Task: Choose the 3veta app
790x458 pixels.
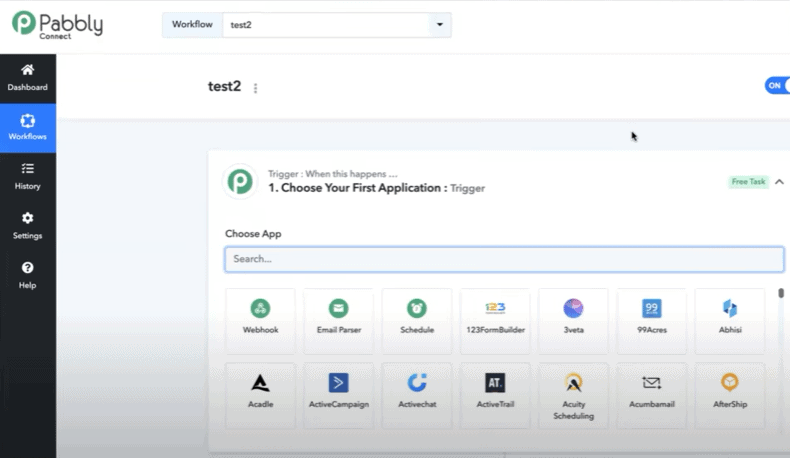Action: (573, 321)
